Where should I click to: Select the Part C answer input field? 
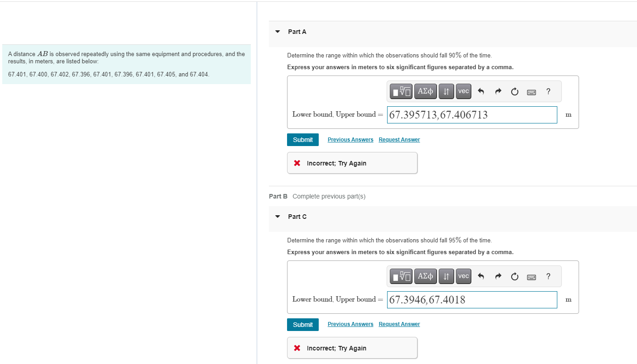(x=472, y=299)
